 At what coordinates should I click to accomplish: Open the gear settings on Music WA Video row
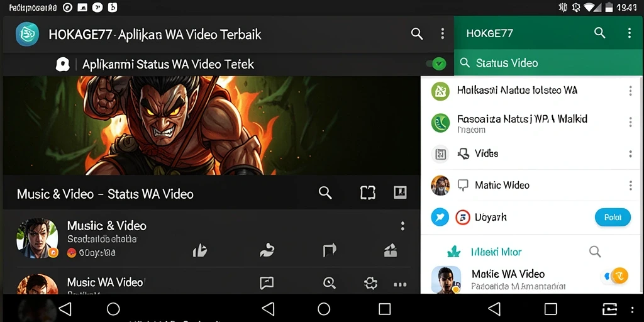(x=371, y=283)
